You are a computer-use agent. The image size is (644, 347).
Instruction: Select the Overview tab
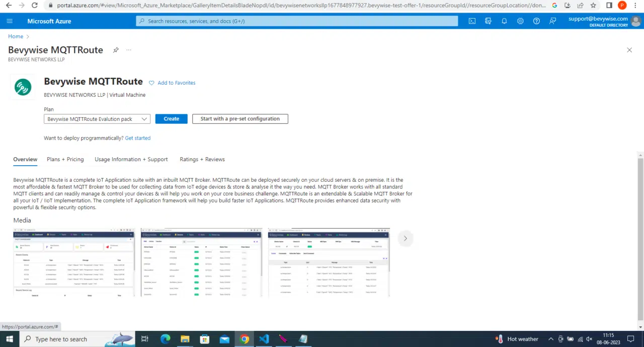coord(25,159)
